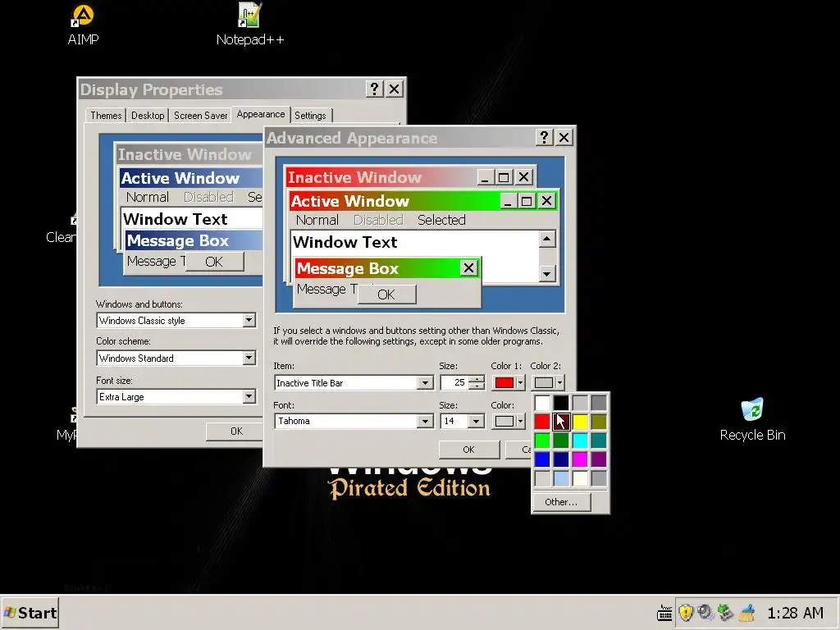Open the Font size dropdown
Image resolution: width=840 pixels, height=630 pixels.
249,396
